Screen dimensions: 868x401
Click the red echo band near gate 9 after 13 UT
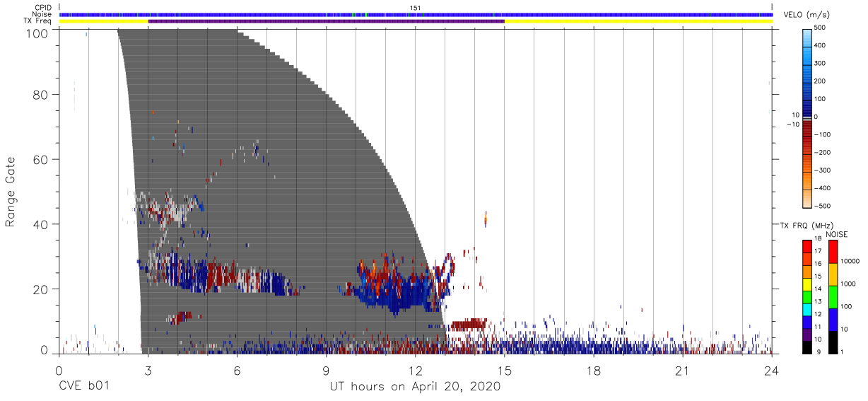point(469,325)
